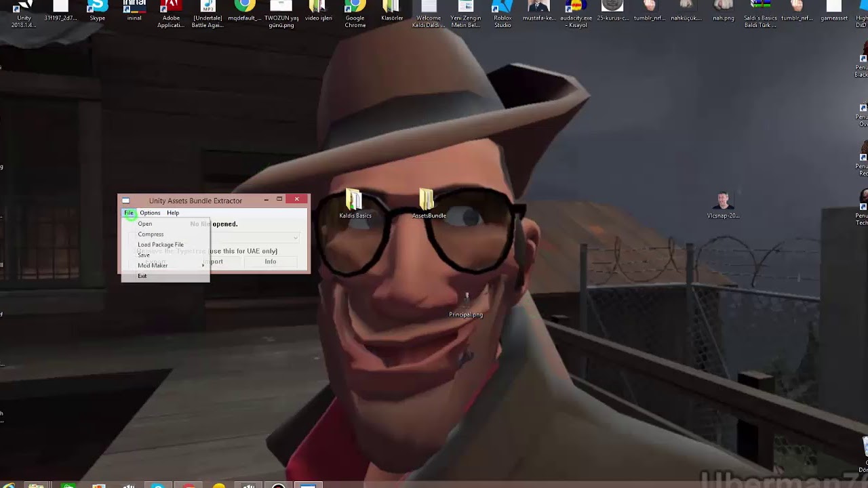Open the Options menu
This screenshot has height=488, width=868.
(x=150, y=213)
